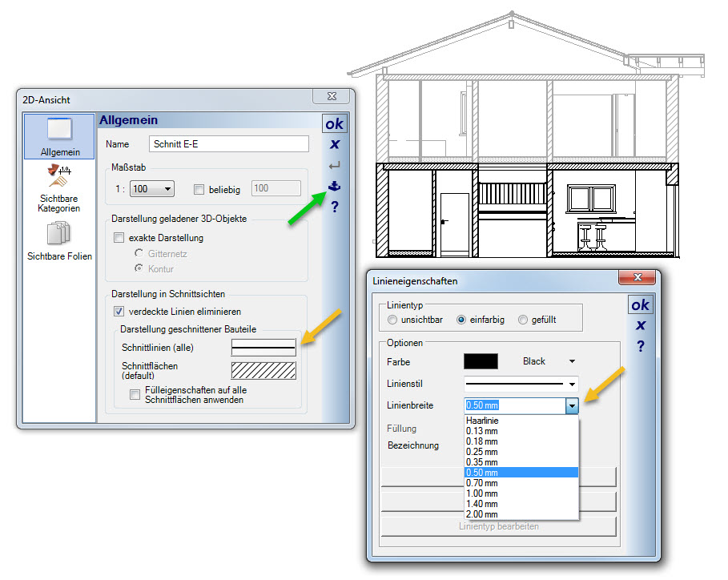
Task: Open help in the Linieneigenschaften dialog
Action: point(640,346)
